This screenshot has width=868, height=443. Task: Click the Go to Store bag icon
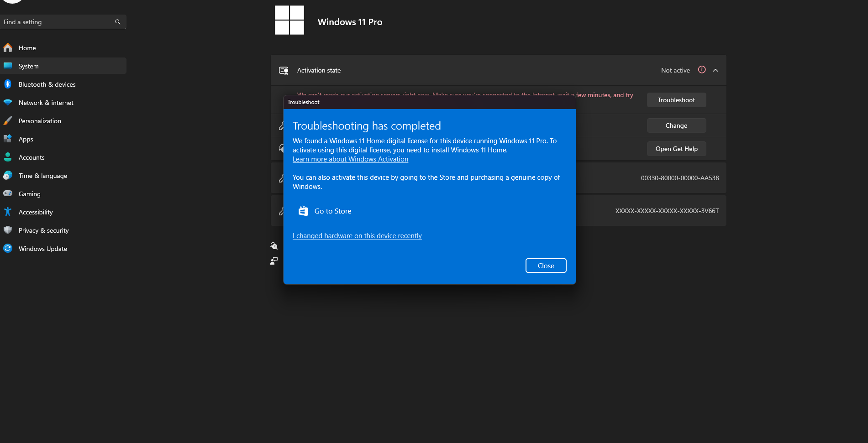click(x=303, y=211)
